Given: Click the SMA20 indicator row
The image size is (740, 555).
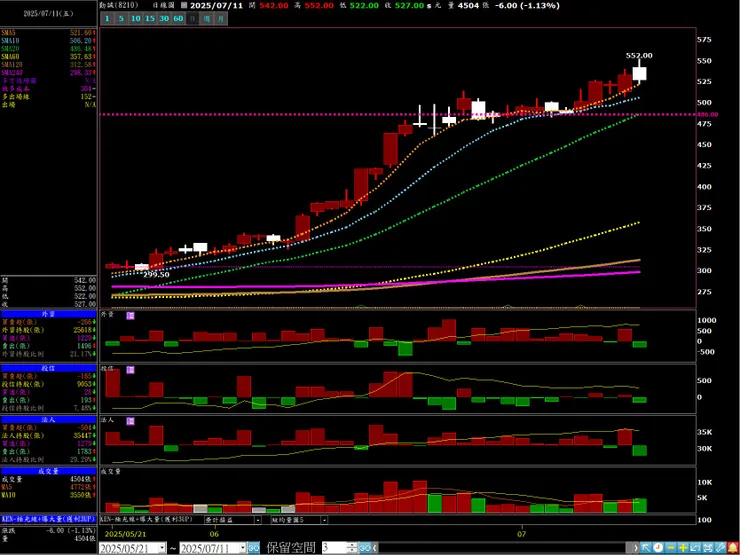Looking at the screenshot, I should [49, 49].
